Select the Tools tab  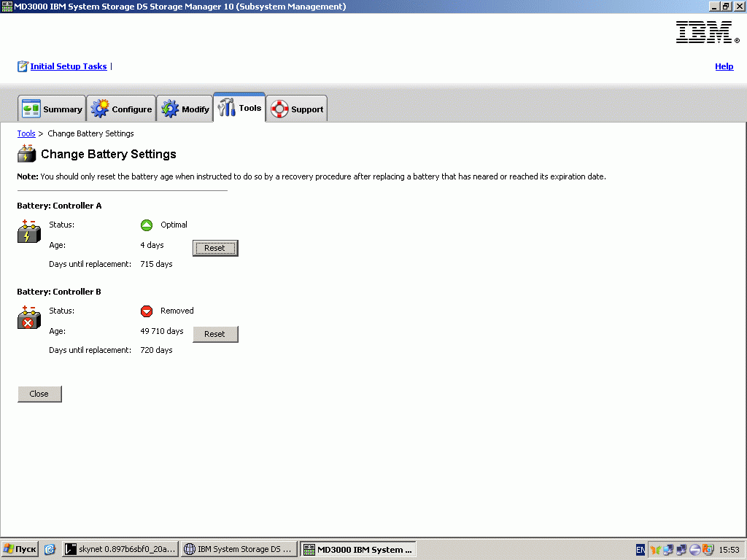(239, 108)
